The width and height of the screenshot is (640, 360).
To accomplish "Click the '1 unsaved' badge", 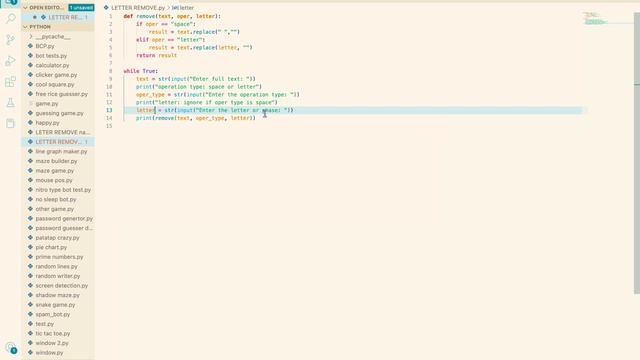I will (x=81, y=7).
